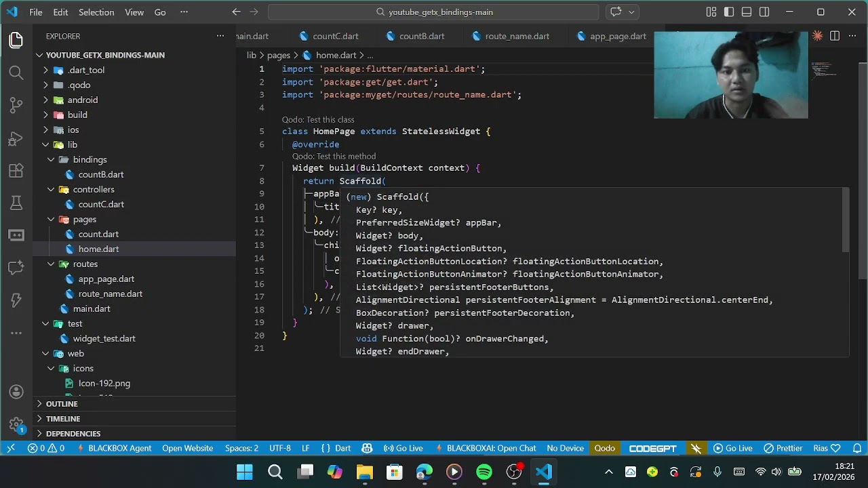
Task: Toggle the secondary side bar visibility
Action: pyautogui.click(x=764, y=12)
